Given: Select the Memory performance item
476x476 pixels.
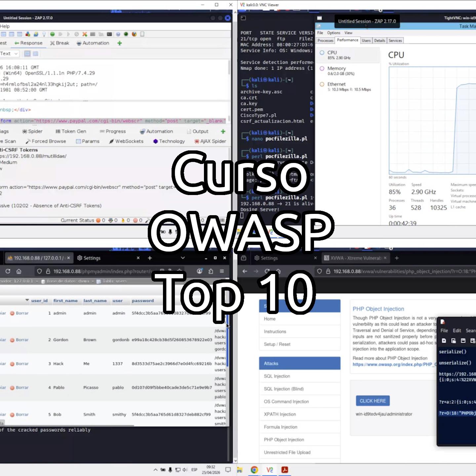Looking at the screenshot, I should pyautogui.click(x=348, y=71).
